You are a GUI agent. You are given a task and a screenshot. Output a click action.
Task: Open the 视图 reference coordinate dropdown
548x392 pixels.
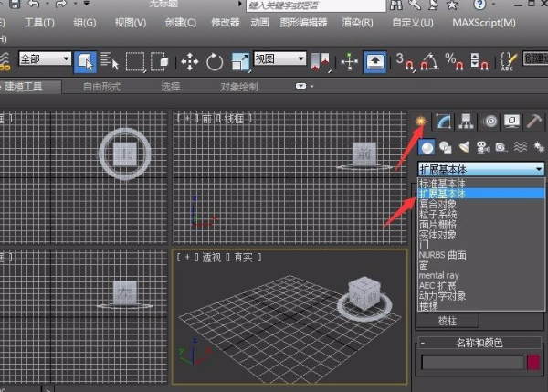point(280,58)
